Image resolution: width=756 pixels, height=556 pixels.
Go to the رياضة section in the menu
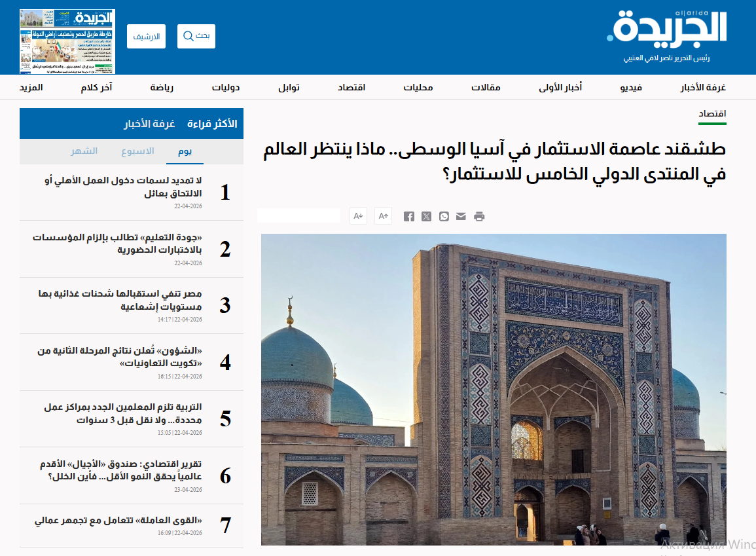pos(162,88)
